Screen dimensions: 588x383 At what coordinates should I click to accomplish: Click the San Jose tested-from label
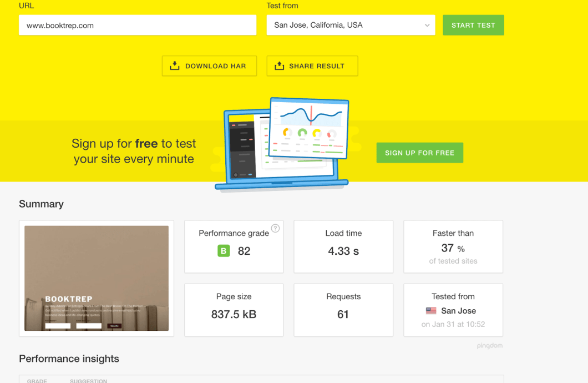[458, 311]
